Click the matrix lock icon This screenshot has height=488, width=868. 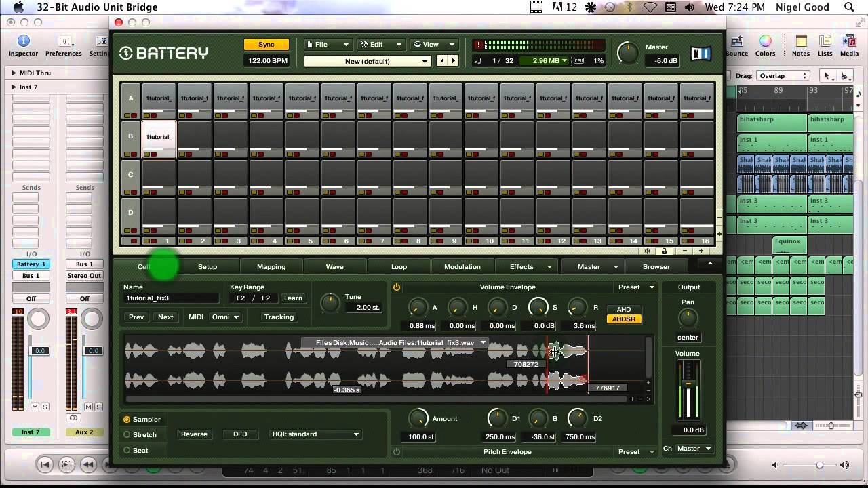664,251
